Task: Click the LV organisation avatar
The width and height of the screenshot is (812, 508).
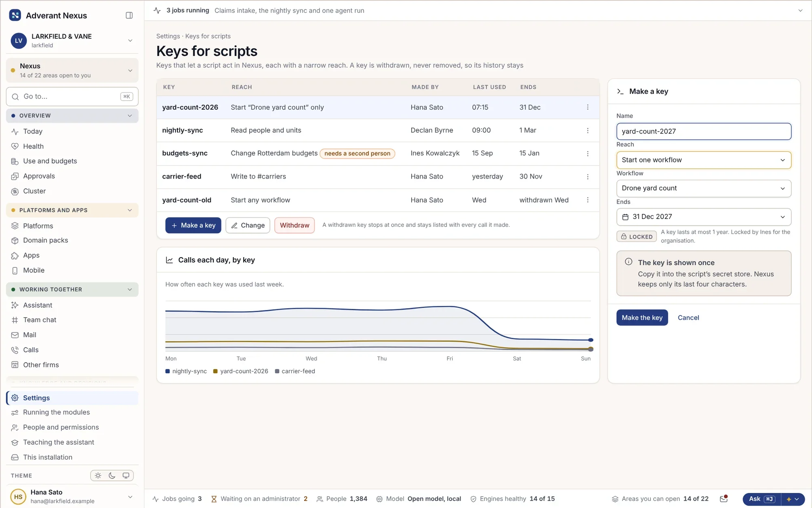Action: tap(19, 41)
